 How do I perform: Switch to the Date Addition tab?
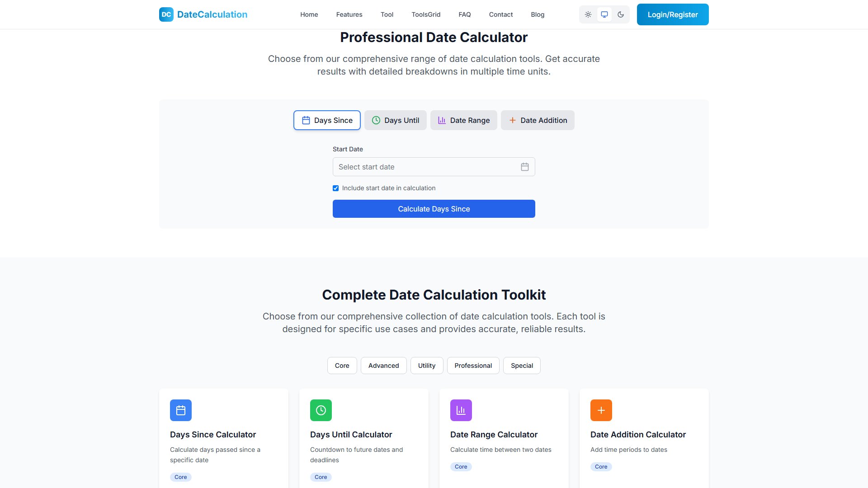click(x=538, y=120)
